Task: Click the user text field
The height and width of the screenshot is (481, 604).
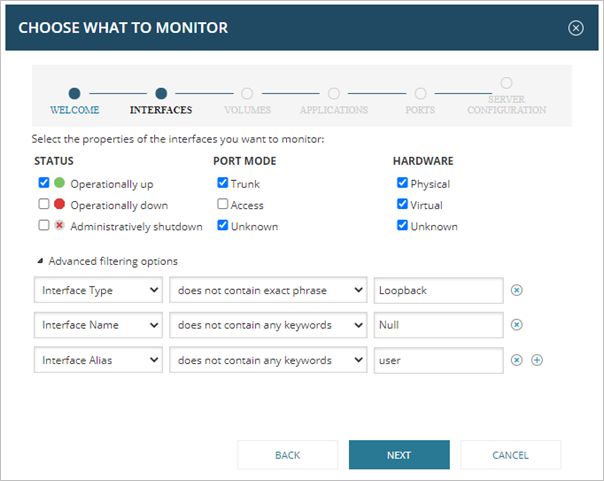Action: 438,360
